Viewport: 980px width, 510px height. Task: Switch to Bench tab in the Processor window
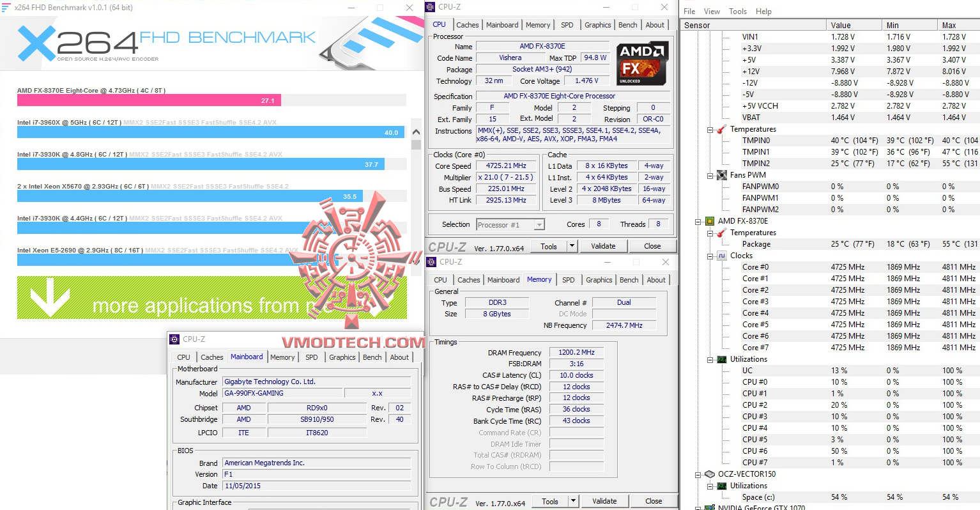pyautogui.click(x=628, y=25)
